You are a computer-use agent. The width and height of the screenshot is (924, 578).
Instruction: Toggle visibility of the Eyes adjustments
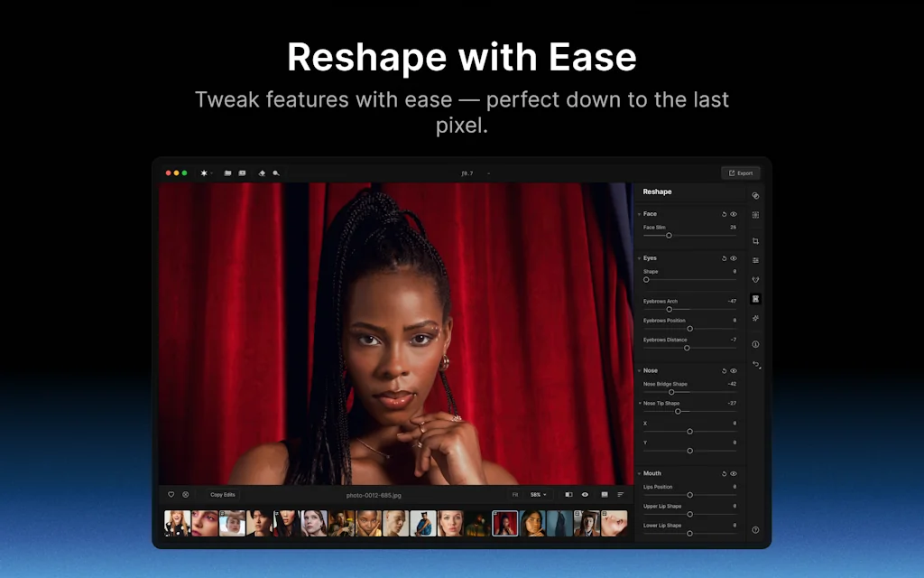pos(733,258)
